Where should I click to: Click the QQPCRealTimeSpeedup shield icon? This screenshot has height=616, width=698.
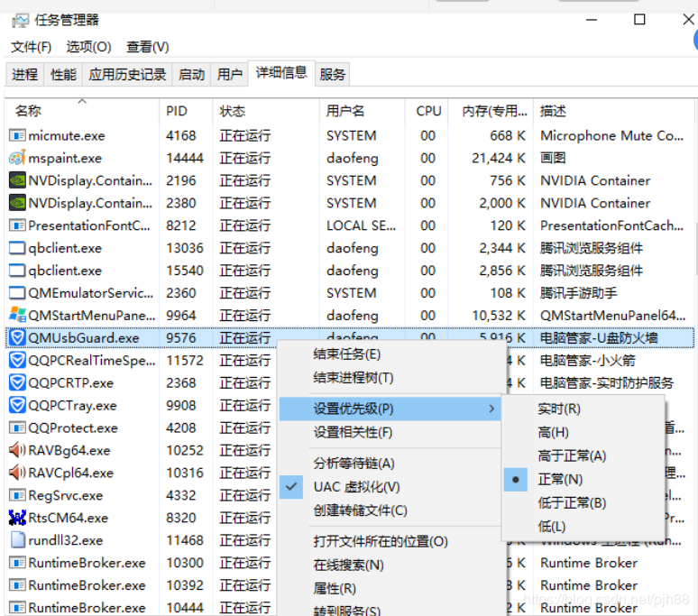pyautogui.click(x=17, y=360)
